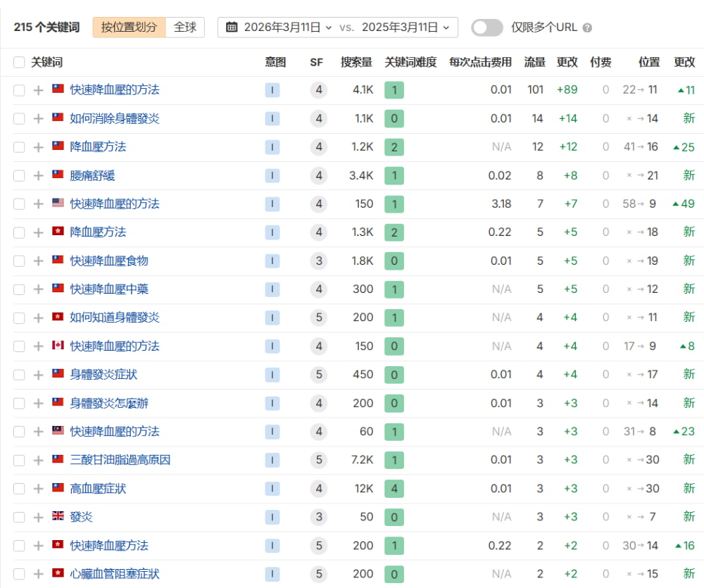Click the plus icon next to 高血壓症狀

click(38, 489)
